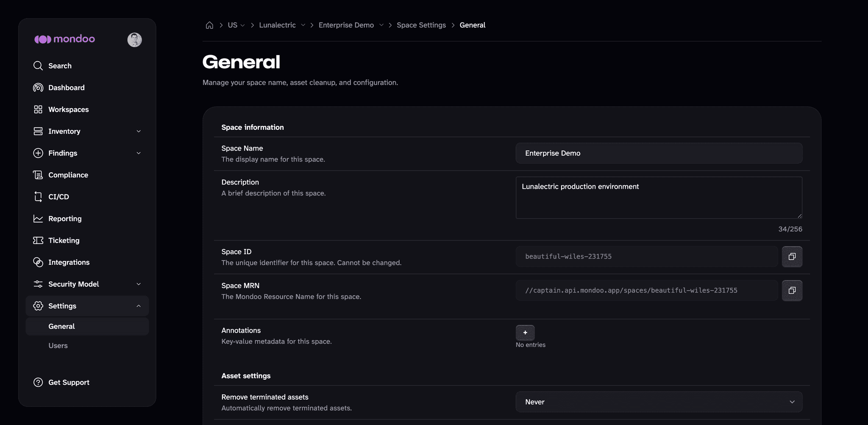This screenshot has height=425, width=868.
Task: Click the Space MRN read-only field
Action: click(x=647, y=291)
